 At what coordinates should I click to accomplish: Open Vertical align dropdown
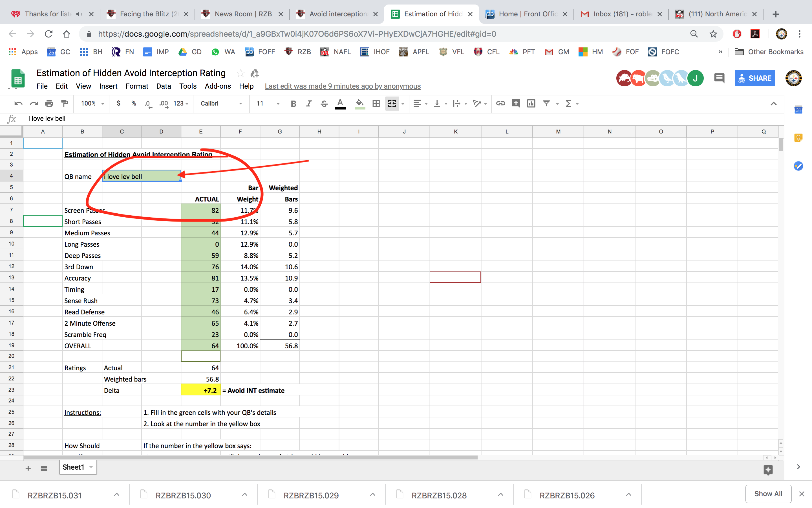click(x=440, y=104)
